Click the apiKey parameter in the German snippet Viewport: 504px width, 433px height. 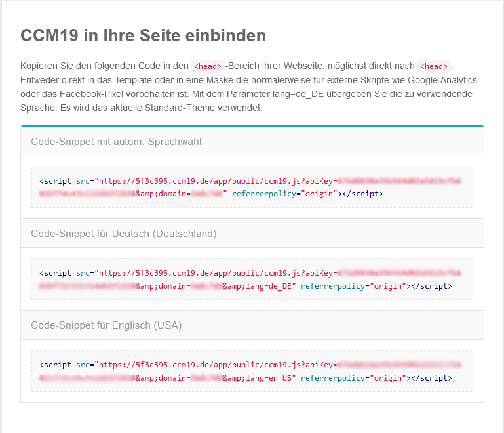tap(321, 273)
